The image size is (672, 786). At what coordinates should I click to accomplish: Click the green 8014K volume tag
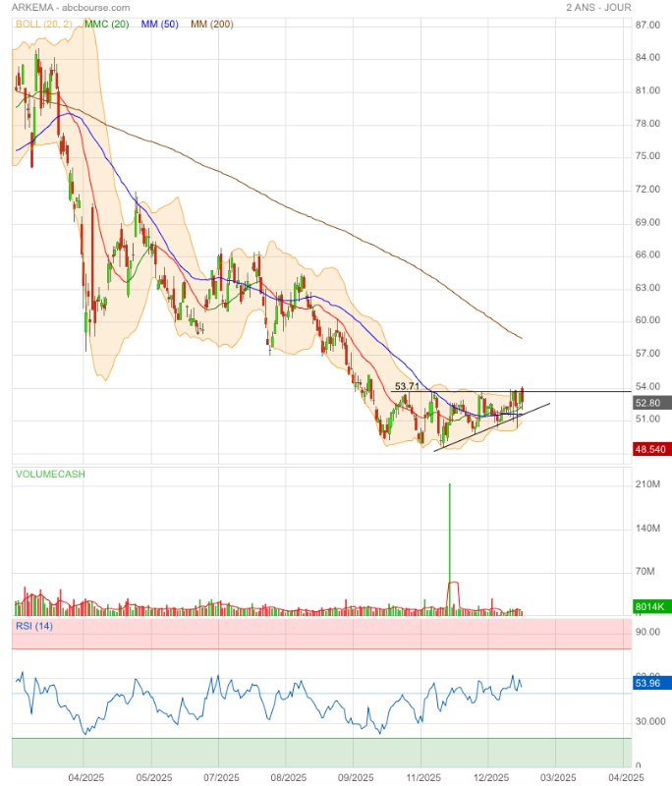coord(651,606)
